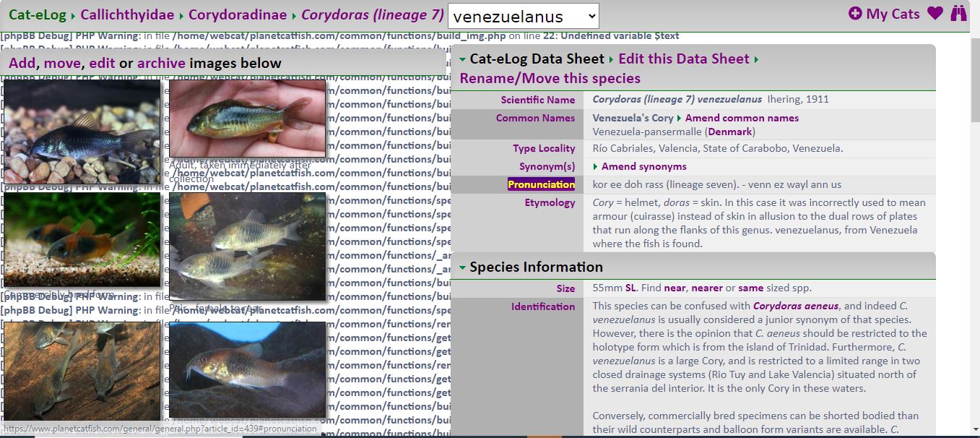Open the Denmark language link
Image resolution: width=980 pixels, height=438 pixels.
point(730,132)
